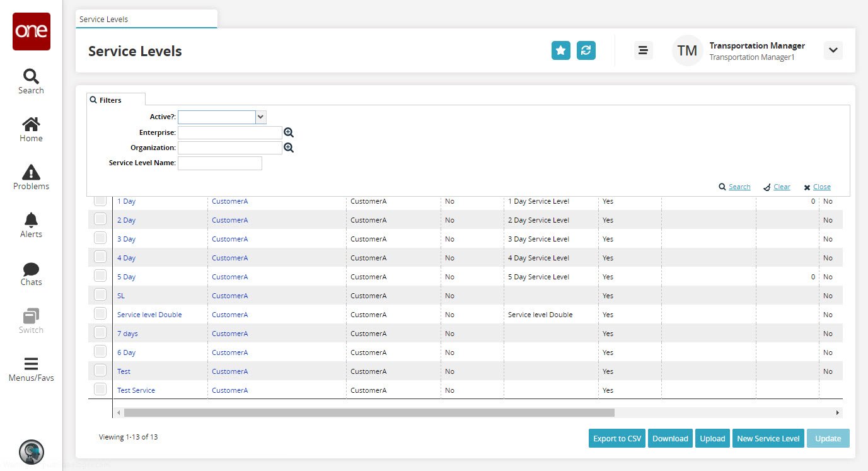Click the horizontal scrollbar under the table
This screenshot has height=471, width=868.
369,412
